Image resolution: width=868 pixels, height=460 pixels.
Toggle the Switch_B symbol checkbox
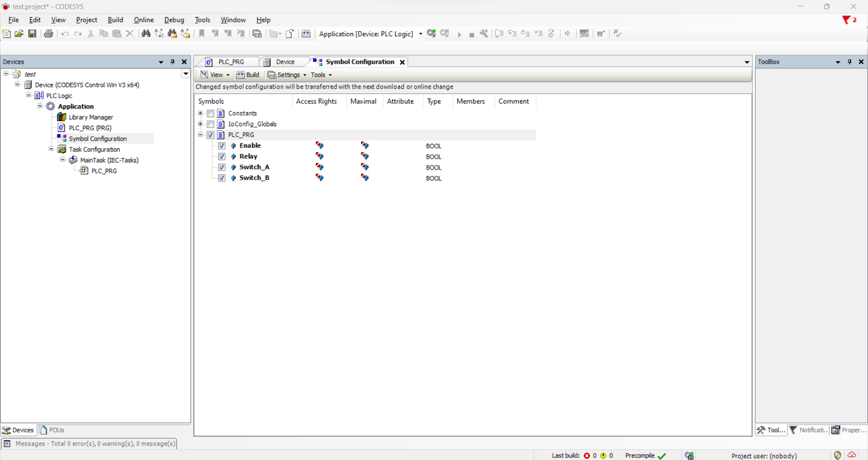(222, 178)
